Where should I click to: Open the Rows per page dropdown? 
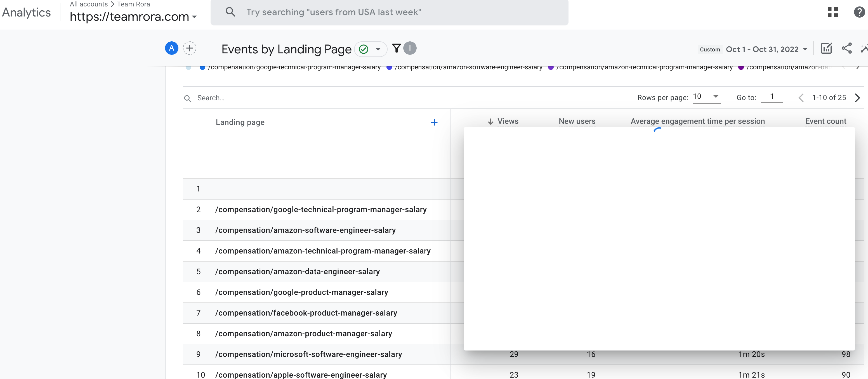[x=706, y=97]
